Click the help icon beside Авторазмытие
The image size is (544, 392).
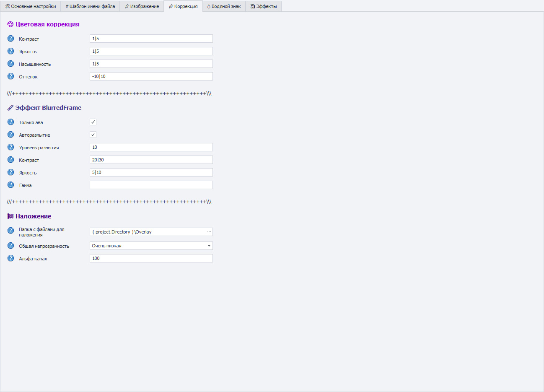(x=11, y=135)
